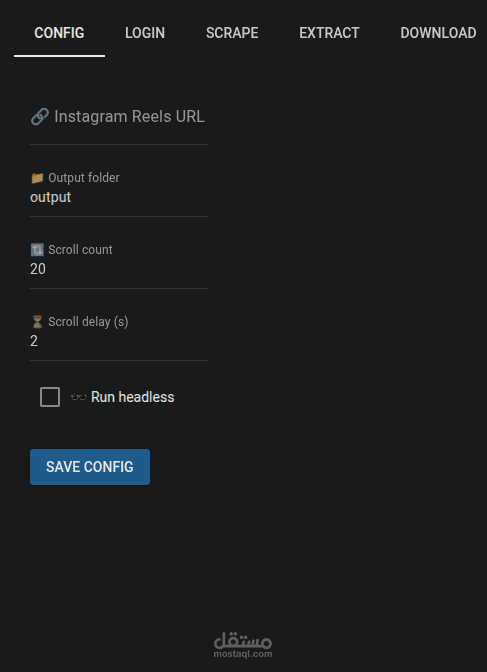The width and height of the screenshot is (487, 672).
Task: Click the Output folder field containing output
Action: 119,193
